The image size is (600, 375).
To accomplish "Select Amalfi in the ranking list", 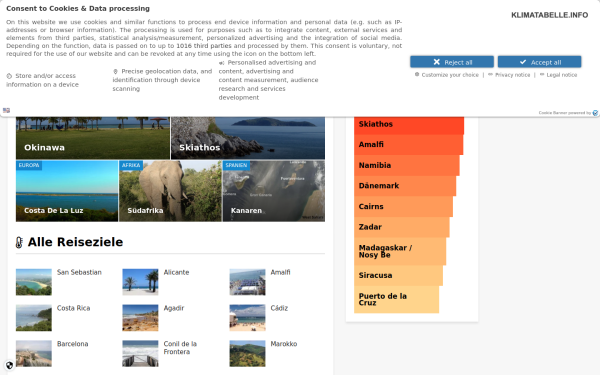I will [408, 145].
